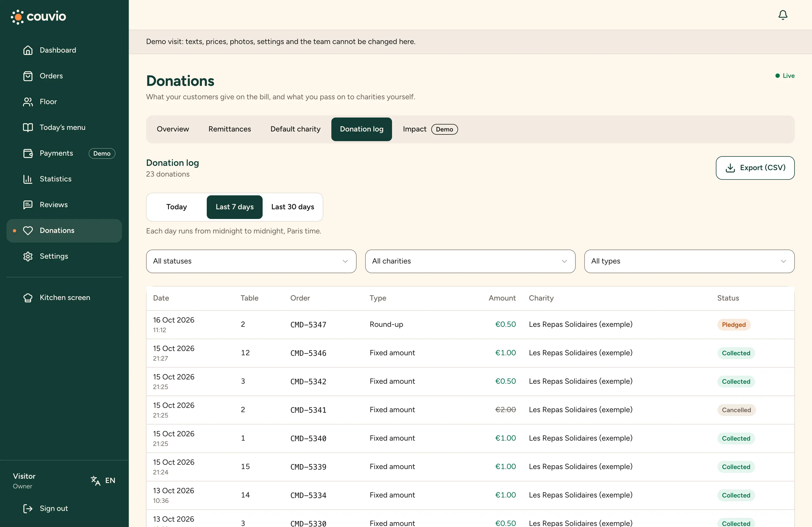Click order number CMD-5346
Screen dimensions: 812x527
pyautogui.click(x=309, y=353)
